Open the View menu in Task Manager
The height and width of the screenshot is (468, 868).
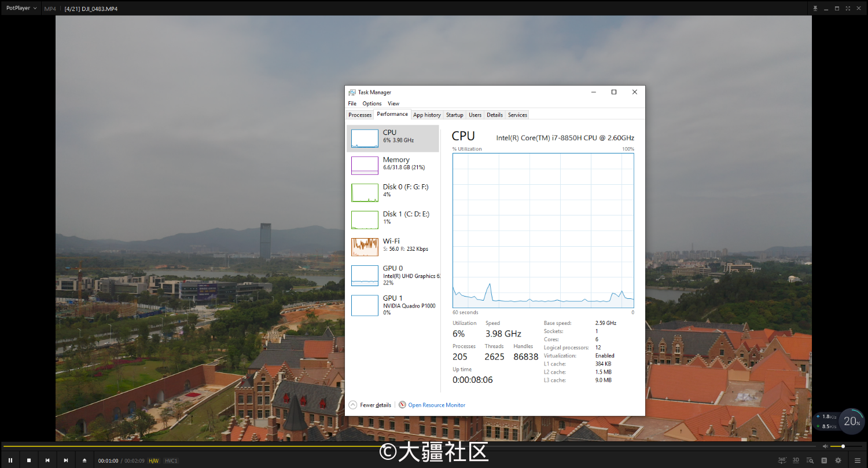(393, 104)
